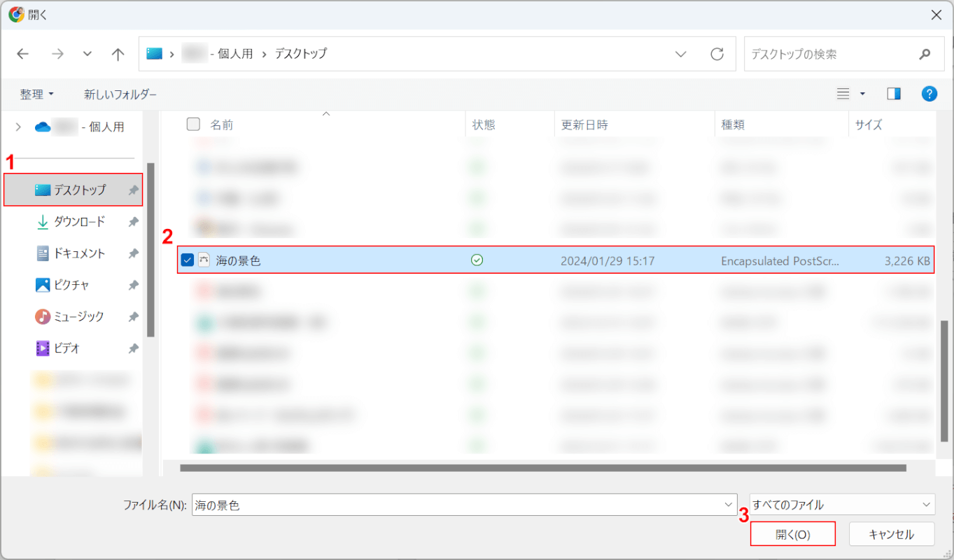
Task: Open help with question mark icon
Action: [x=930, y=94]
